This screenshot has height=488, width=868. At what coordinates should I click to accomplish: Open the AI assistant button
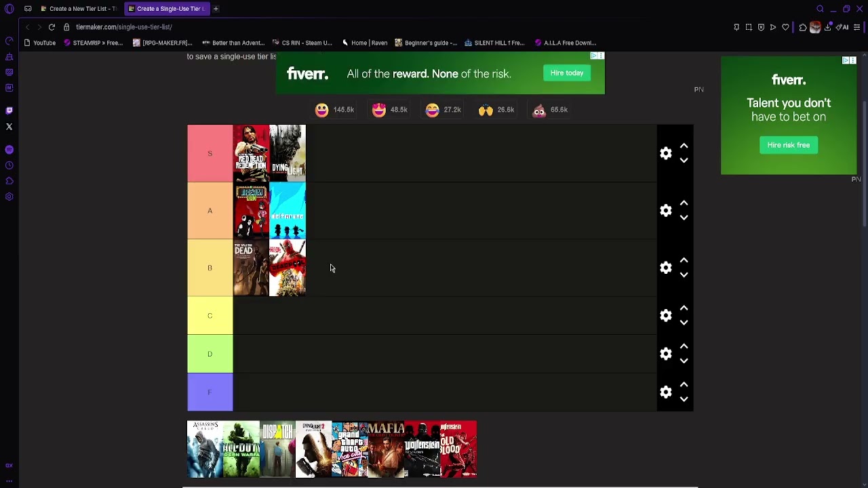(842, 27)
